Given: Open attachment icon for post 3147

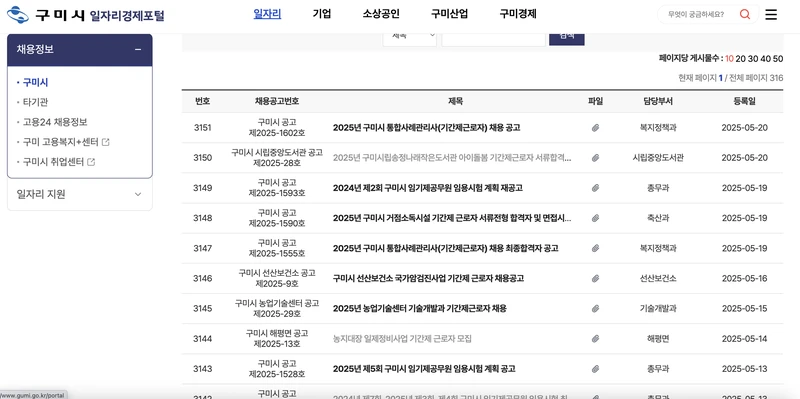Looking at the screenshot, I should click(x=595, y=248).
